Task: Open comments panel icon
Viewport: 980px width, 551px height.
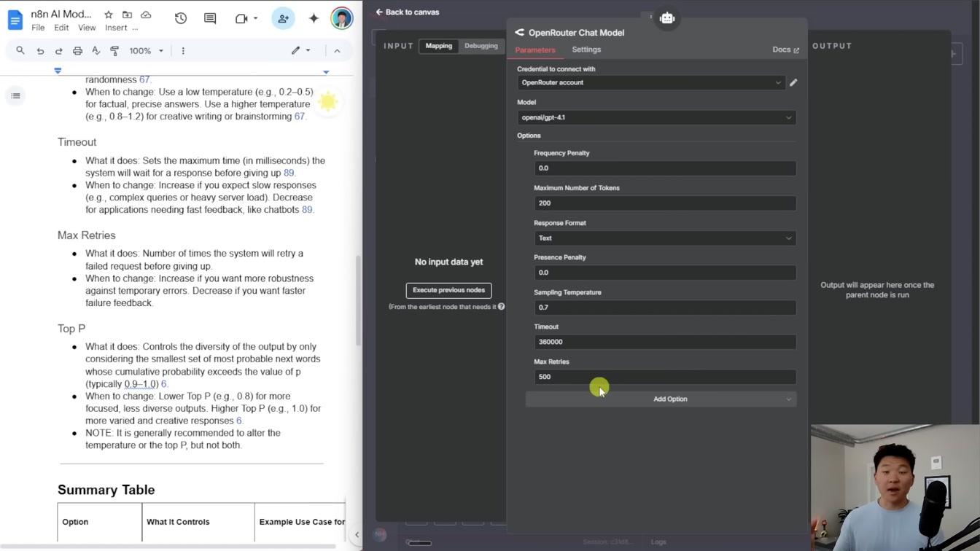Action: click(210, 18)
